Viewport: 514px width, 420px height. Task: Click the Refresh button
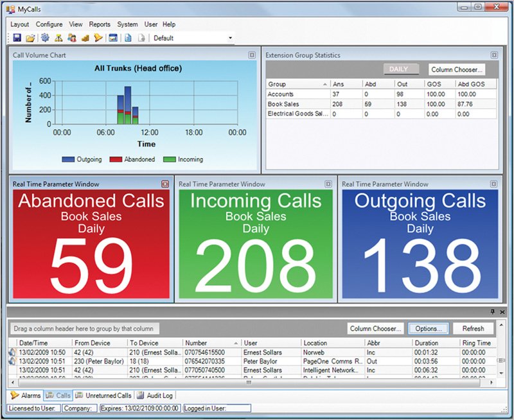coord(473,329)
